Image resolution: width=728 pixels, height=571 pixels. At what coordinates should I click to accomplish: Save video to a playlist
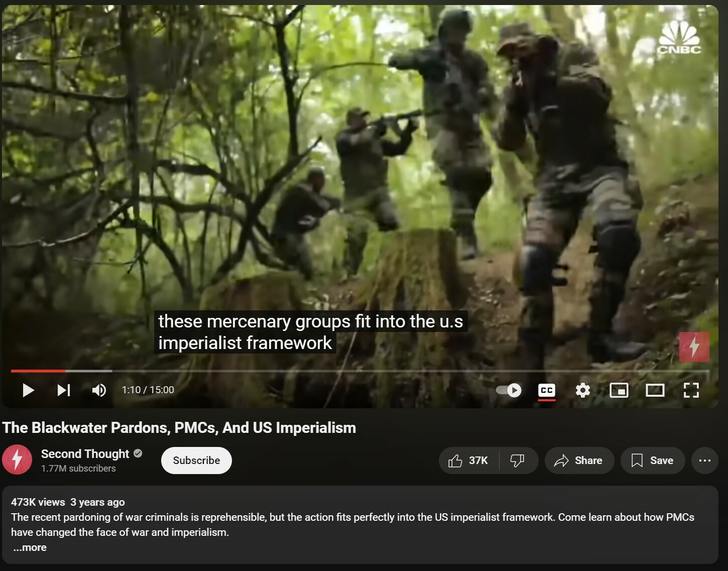pyautogui.click(x=652, y=461)
